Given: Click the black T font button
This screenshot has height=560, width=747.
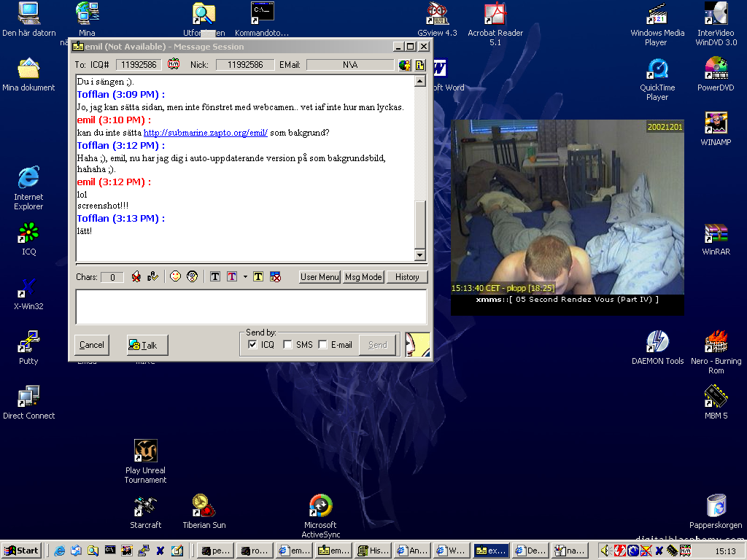Looking at the screenshot, I should [215, 276].
